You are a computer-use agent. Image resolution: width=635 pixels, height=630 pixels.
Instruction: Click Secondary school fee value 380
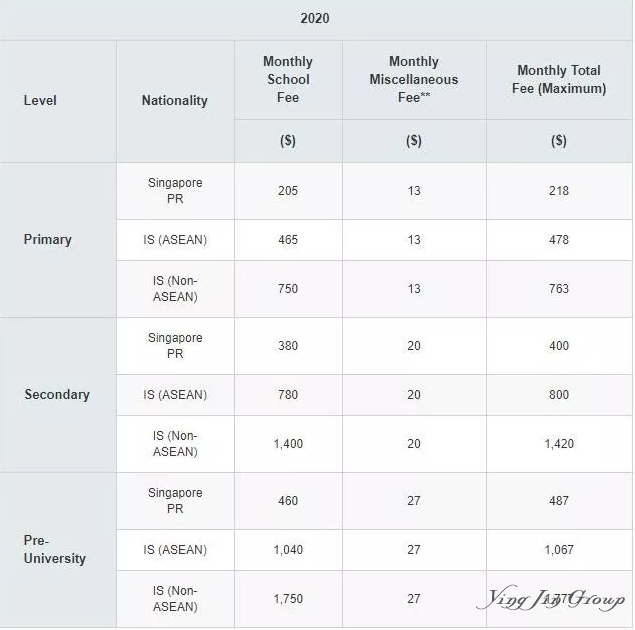[288, 346]
